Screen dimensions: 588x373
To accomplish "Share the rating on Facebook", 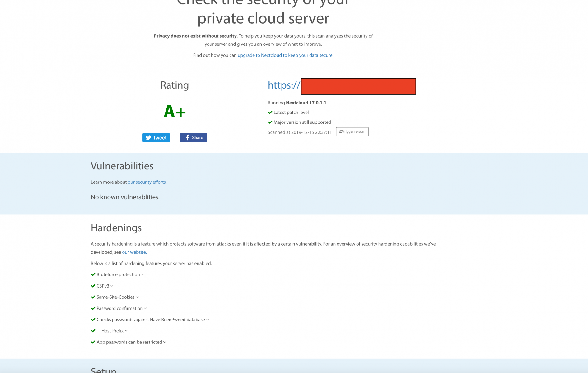I will (x=193, y=138).
